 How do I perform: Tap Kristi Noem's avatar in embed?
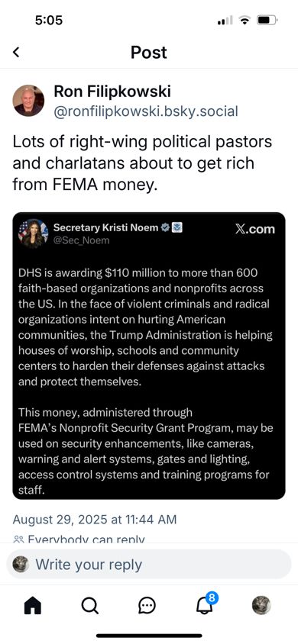coord(34,233)
